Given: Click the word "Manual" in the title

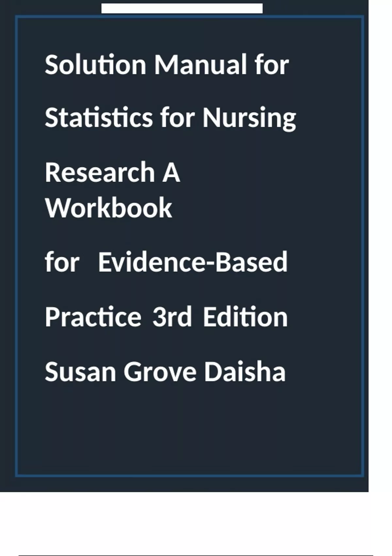Looking at the screenshot, I should click(x=200, y=64).
